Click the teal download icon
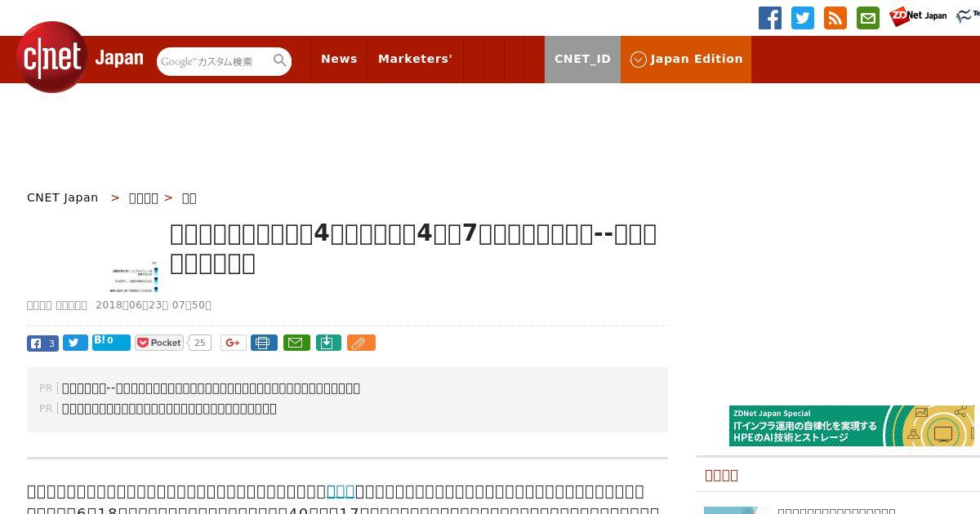The image size is (980, 514). tap(327, 343)
